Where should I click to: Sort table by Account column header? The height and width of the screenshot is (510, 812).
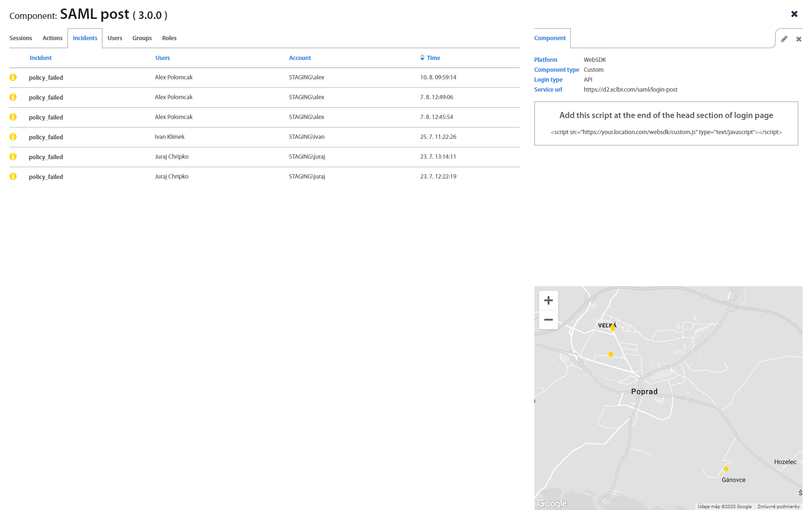coord(300,58)
